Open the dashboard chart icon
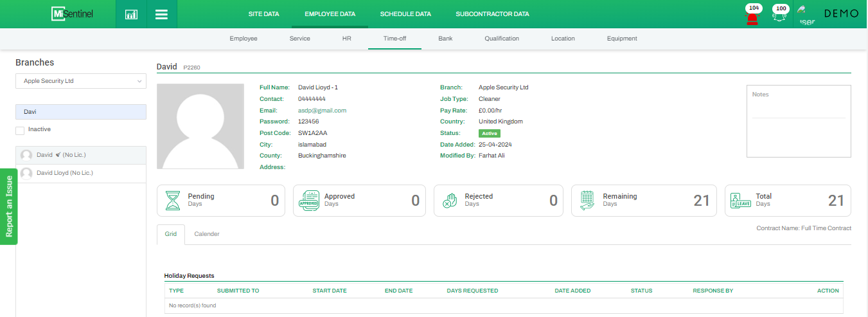Image resolution: width=868 pixels, height=317 pixels. coord(131,14)
